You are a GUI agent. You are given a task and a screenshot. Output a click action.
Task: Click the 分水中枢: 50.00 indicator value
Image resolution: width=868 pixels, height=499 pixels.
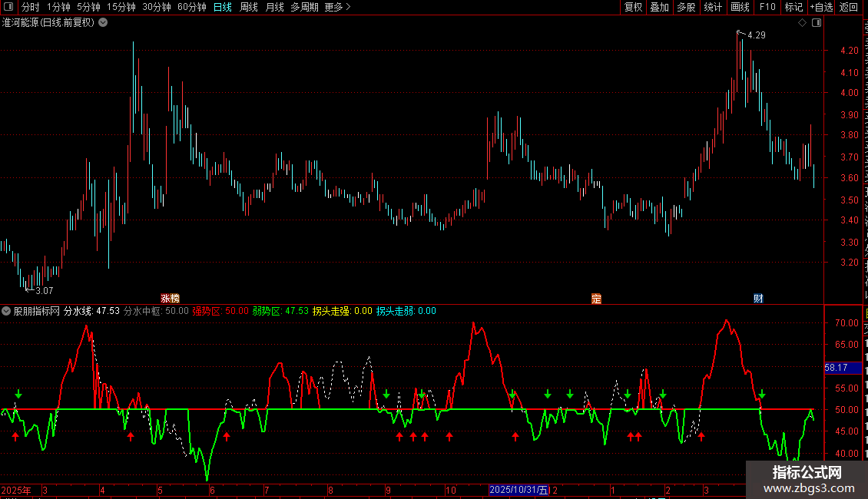156,311
